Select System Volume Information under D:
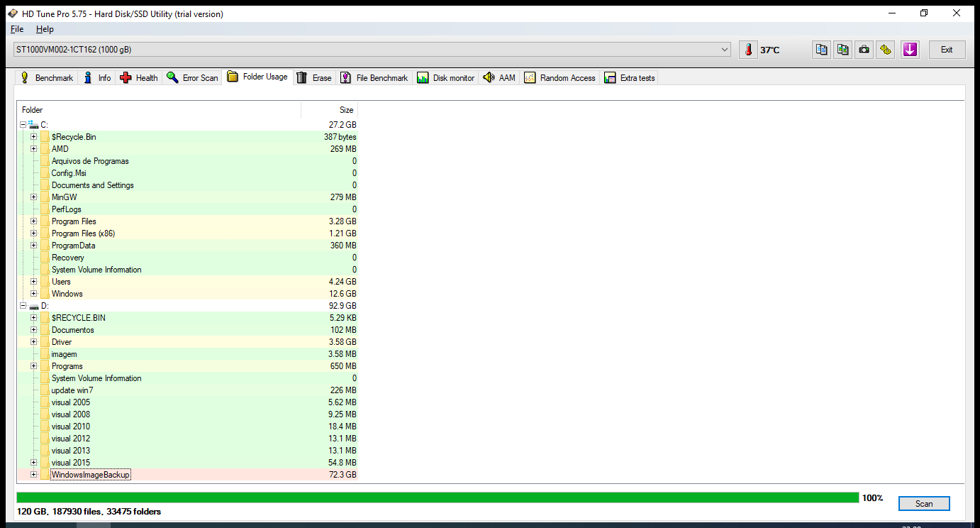This screenshot has height=528, width=980. tap(96, 378)
